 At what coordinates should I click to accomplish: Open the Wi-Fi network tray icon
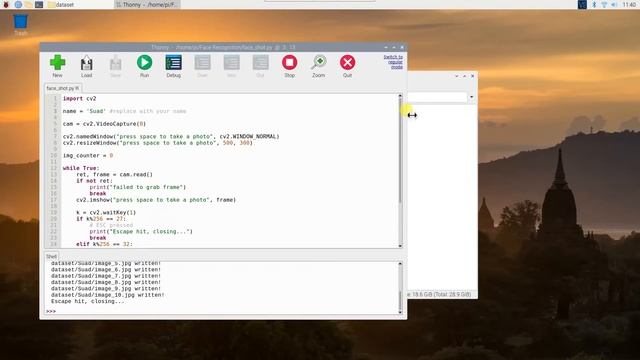click(604, 4)
